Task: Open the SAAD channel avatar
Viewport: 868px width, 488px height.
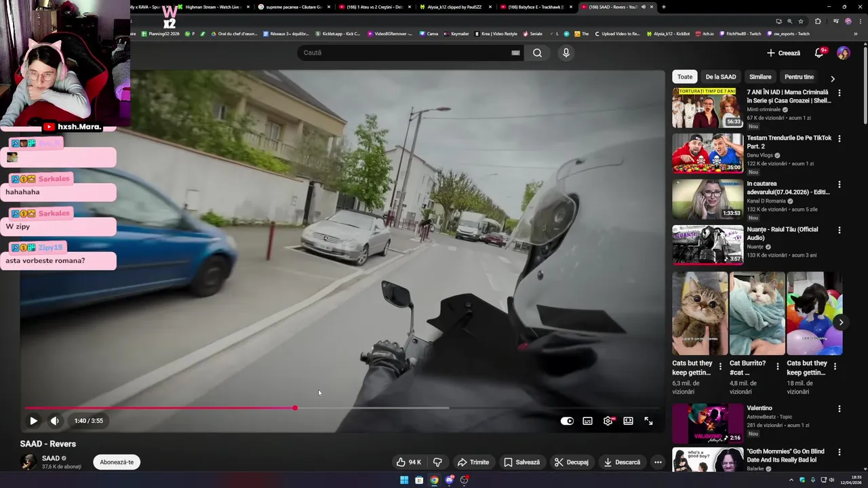Action: (x=28, y=462)
